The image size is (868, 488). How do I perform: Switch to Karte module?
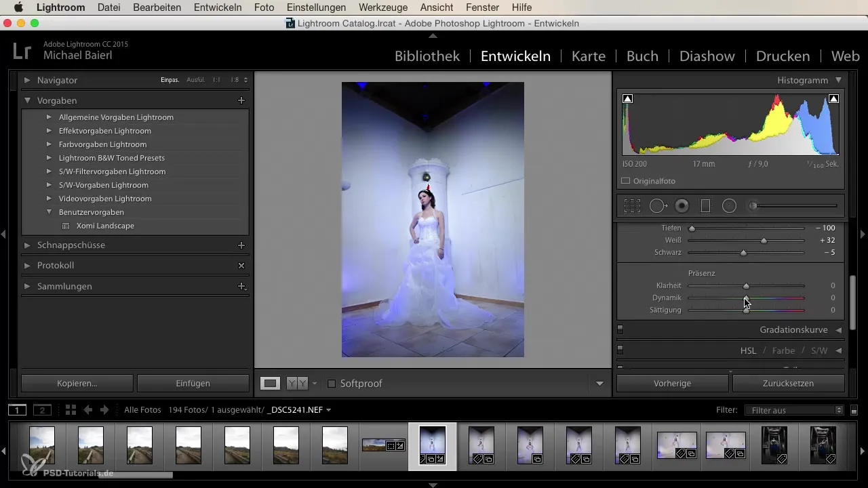coord(589,56)
